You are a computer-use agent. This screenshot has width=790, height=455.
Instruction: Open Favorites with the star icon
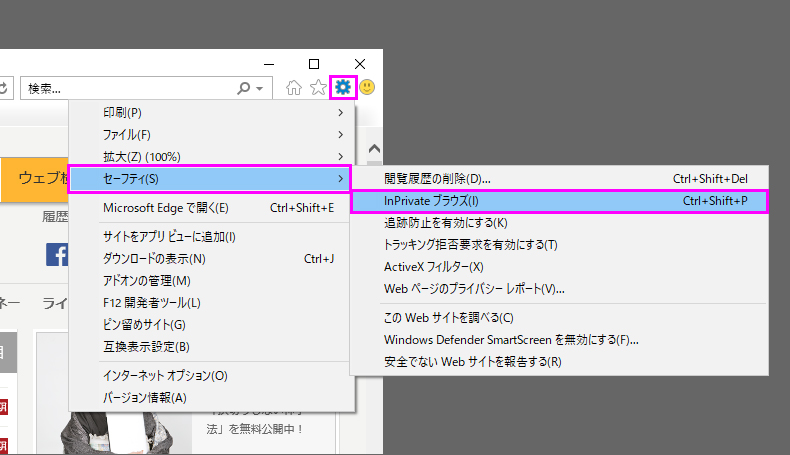click(x=318, y=88)
